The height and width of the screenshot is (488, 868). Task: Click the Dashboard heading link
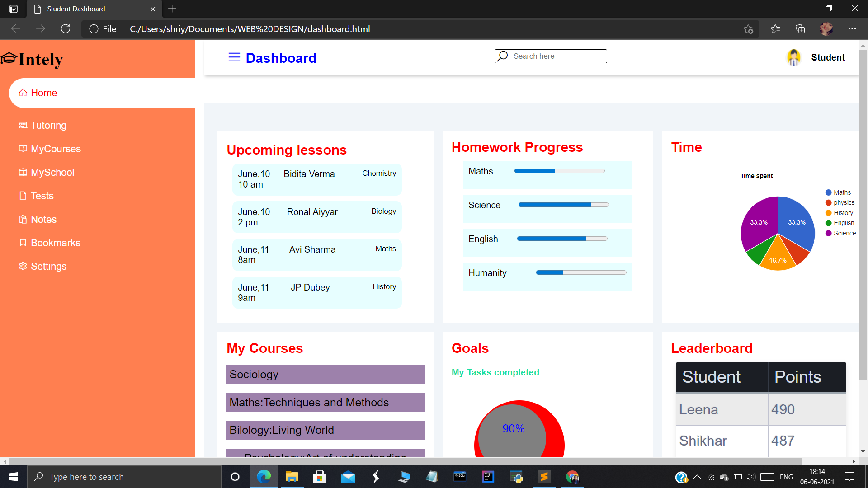point(281,58)
